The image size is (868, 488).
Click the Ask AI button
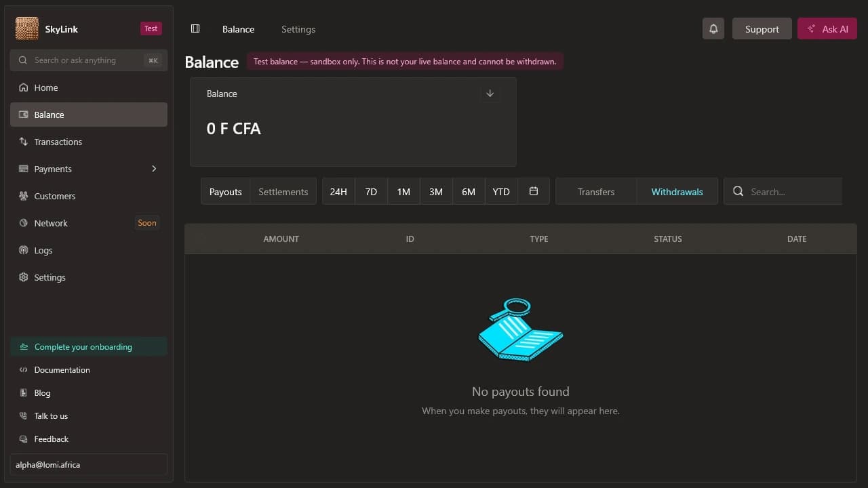click(x=827, y=28)
